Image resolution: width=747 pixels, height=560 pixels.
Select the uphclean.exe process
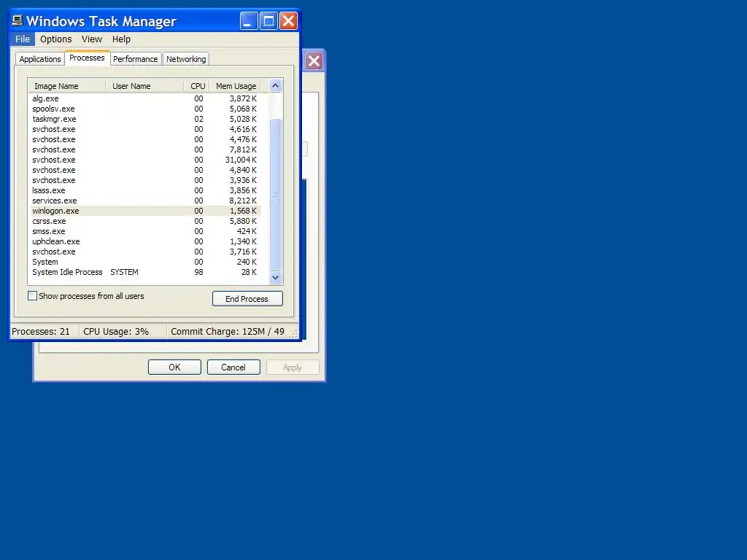[x=145, y=242]
